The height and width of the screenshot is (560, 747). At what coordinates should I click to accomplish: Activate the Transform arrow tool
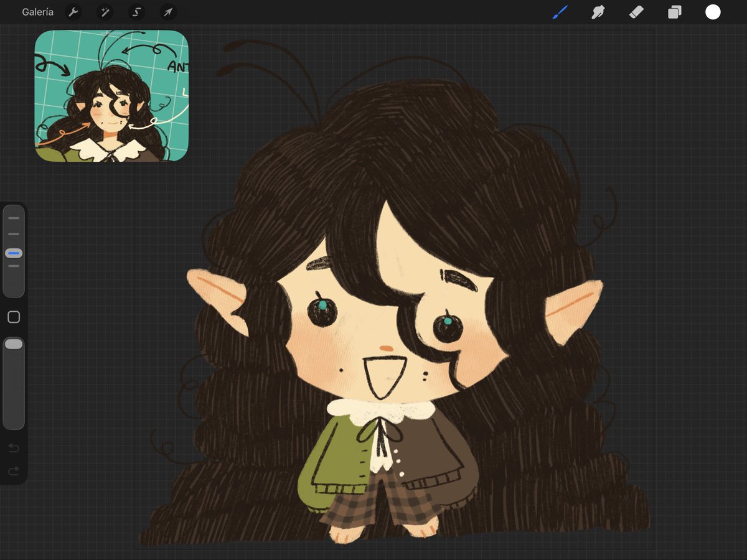(x=168, y=12)
